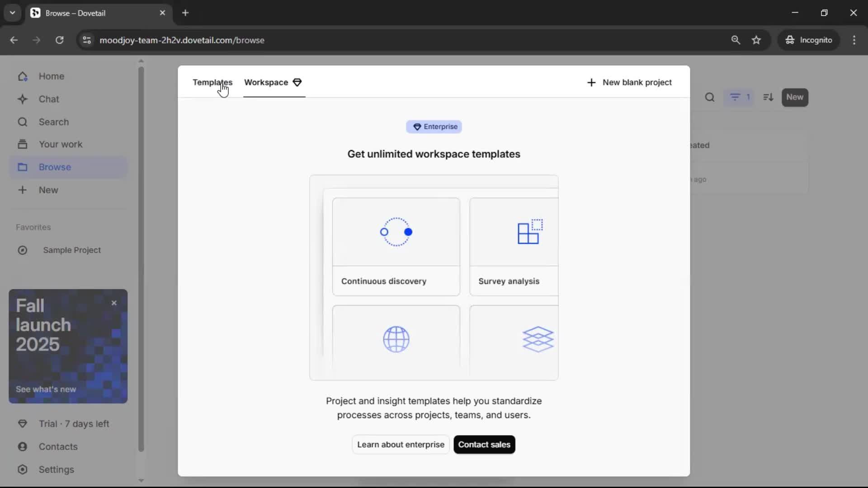Image resolution: width=868 pixels, height=488 pixels.
Task: Click the magnifier icon beside the filter
Action: pos(710,97)
